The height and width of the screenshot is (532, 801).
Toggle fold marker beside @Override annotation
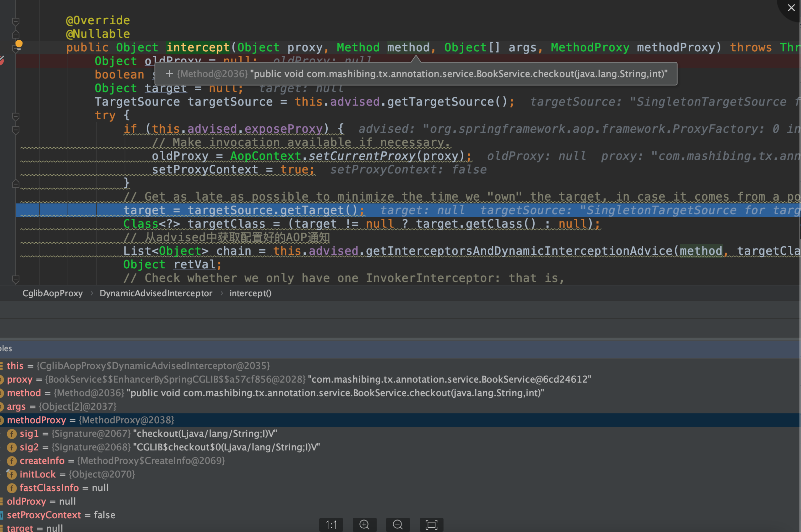click(x=16, y=21)
